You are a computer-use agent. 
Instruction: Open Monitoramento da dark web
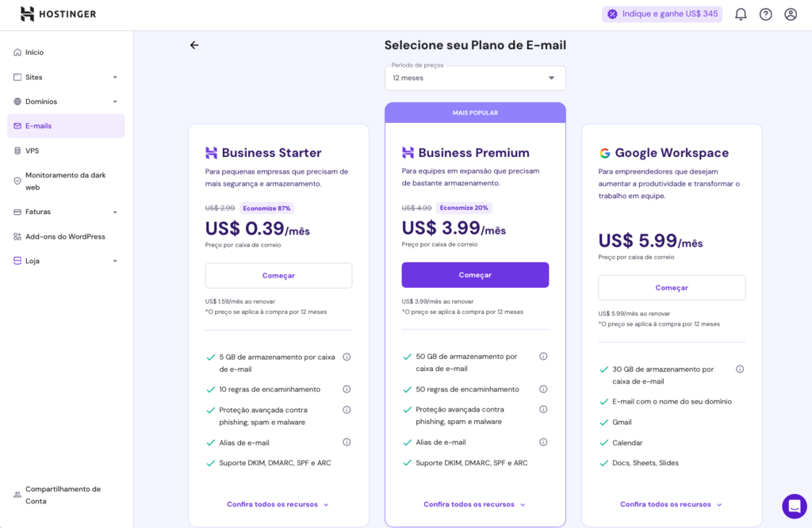(x=65, y=182)
